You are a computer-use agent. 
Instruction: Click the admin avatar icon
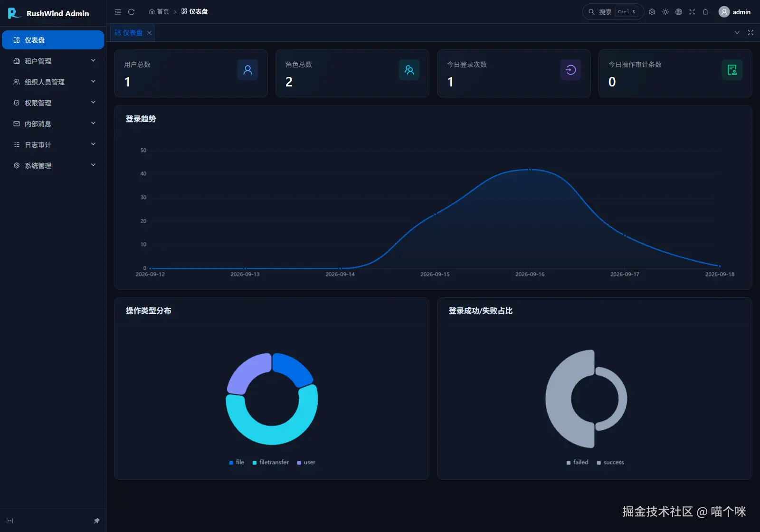coord(724,12)
